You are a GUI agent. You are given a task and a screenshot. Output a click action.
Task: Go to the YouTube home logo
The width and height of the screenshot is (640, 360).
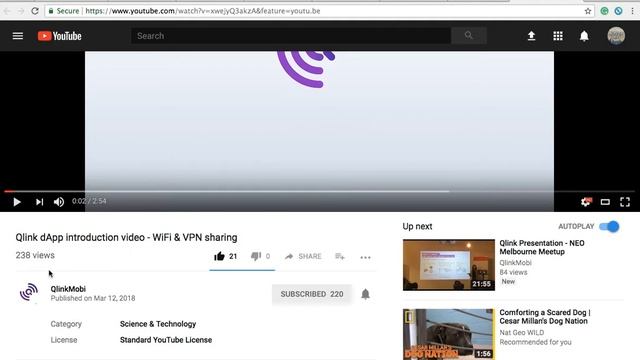click(60, 36)
